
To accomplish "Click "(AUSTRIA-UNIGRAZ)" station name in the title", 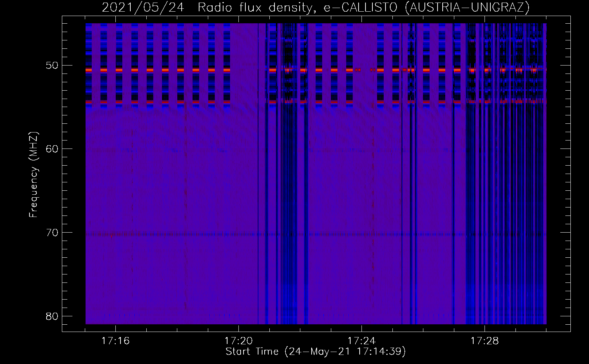I will (x=467, y=8).
